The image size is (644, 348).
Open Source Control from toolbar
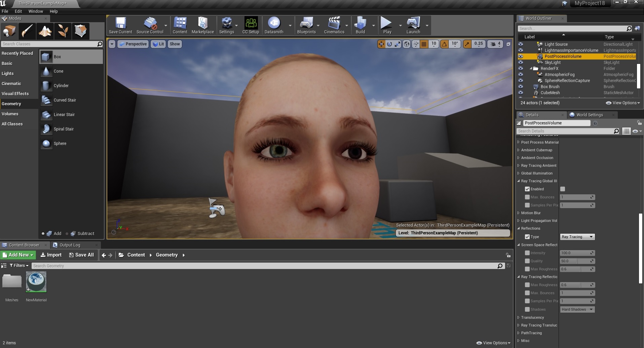point(150,25)
